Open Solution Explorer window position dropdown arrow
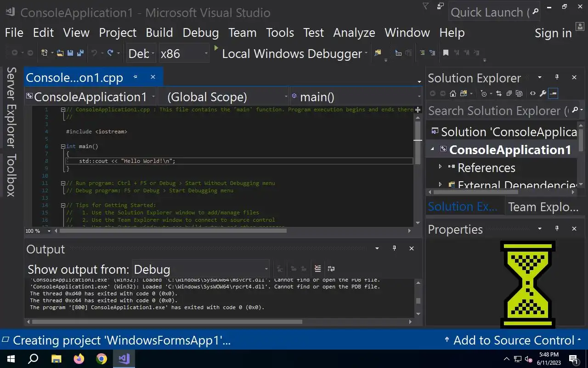Viewport: 588px width, 368px height. (540, 77)
